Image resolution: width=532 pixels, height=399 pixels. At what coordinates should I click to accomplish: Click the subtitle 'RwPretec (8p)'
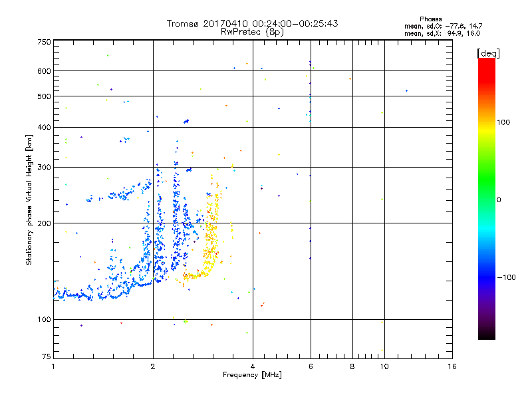click(x=252, y=32)
